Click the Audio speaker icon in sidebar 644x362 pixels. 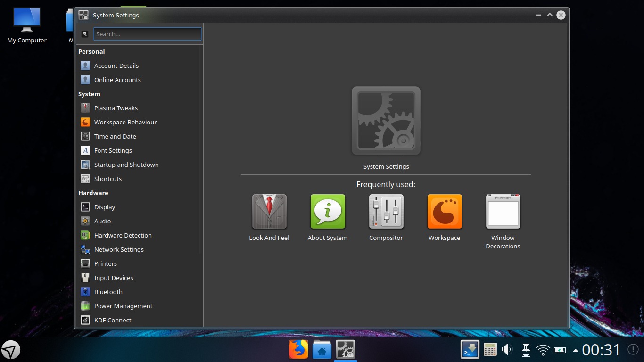pyautogui.click(x=85, y=221)
